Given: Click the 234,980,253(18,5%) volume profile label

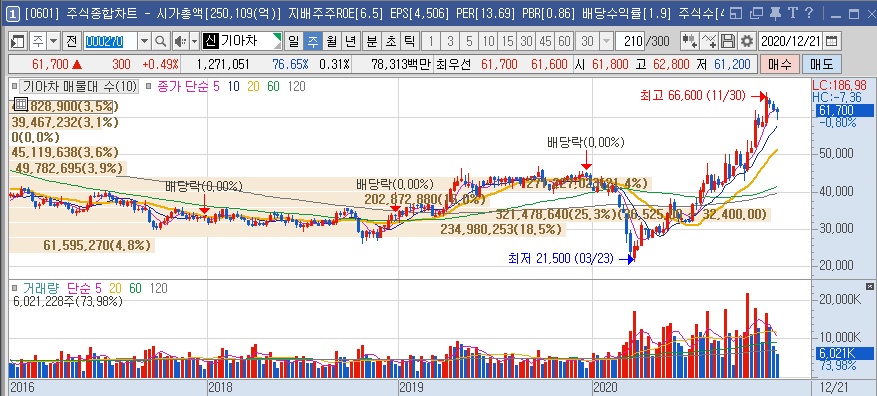Looking at the screenshot, I should pyautogui.click(x=501, y=229).
